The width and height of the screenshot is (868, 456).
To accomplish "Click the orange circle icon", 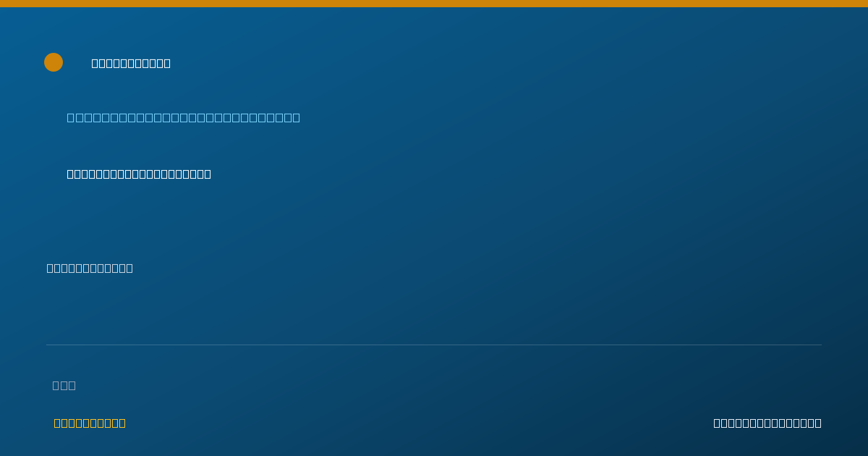I will click(x=54, y=62).
